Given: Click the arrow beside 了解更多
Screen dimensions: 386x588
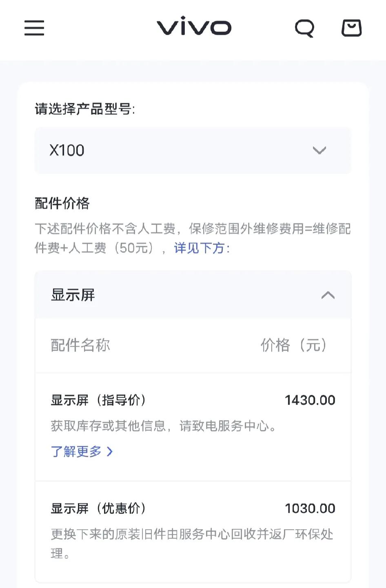Looking at the screenshot, I should click(x=109, y=451).
